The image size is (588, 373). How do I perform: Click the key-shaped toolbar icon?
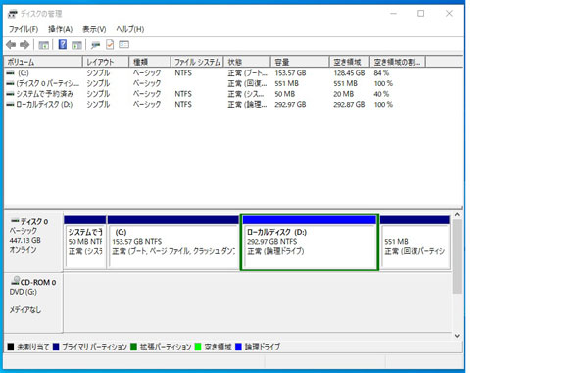96,45
